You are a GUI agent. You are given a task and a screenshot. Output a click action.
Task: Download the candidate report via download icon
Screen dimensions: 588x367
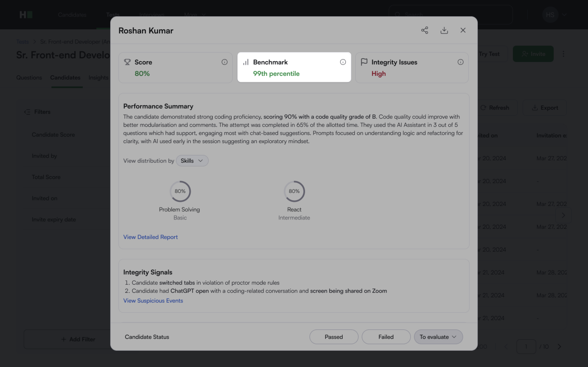[x=444, y=30]
